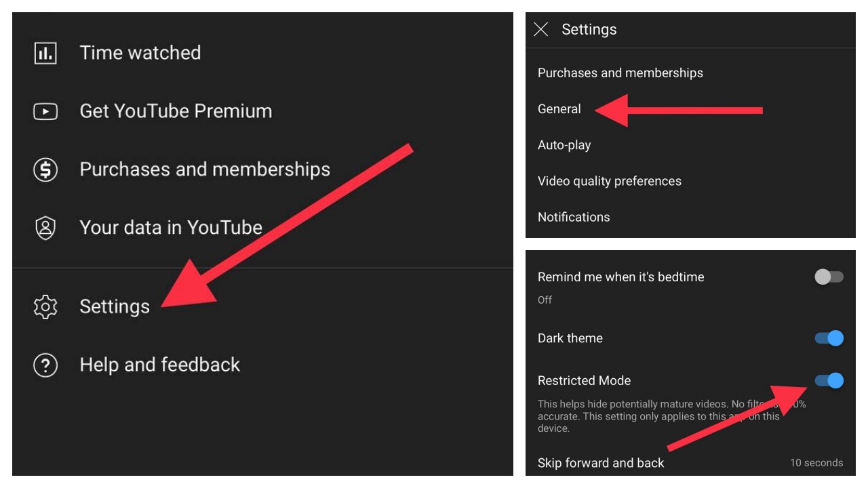Viewport: 868px width, 488px height.
Task: Select General in Settings list
Action: pyautogui.click(x=559, y=109)
